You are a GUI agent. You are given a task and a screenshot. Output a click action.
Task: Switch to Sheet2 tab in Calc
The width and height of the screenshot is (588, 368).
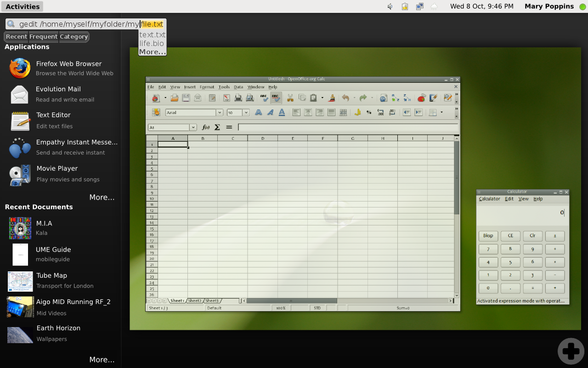pos(195,301)
